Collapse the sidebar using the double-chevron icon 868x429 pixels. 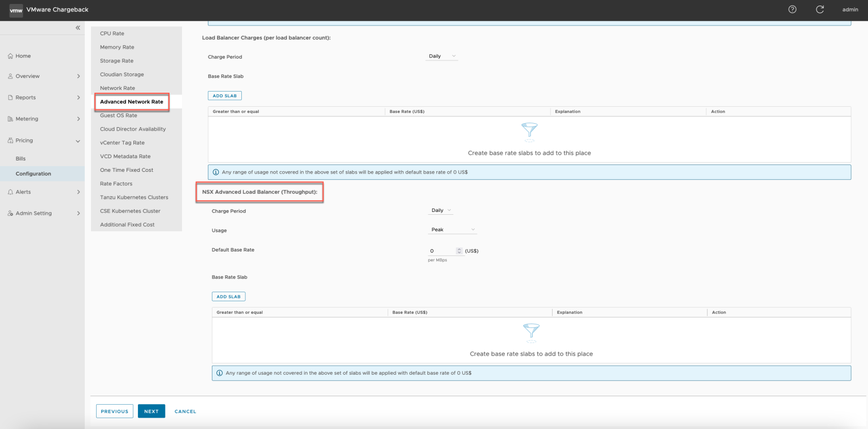tap(77, 27)
